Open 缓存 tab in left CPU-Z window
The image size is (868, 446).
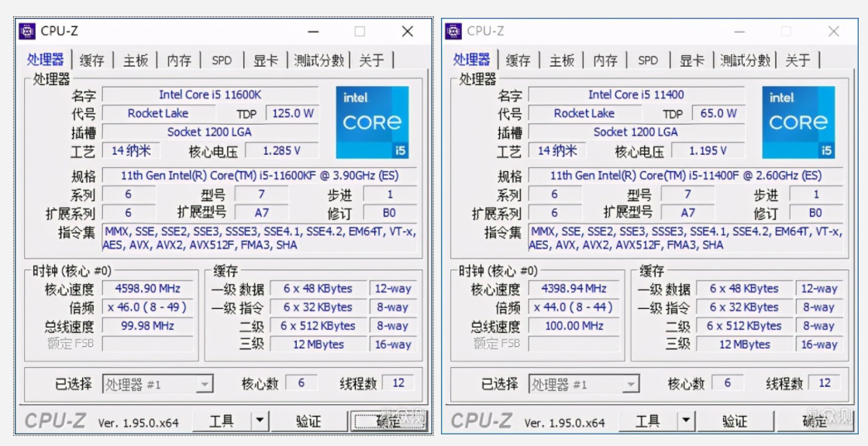(92, 60)
